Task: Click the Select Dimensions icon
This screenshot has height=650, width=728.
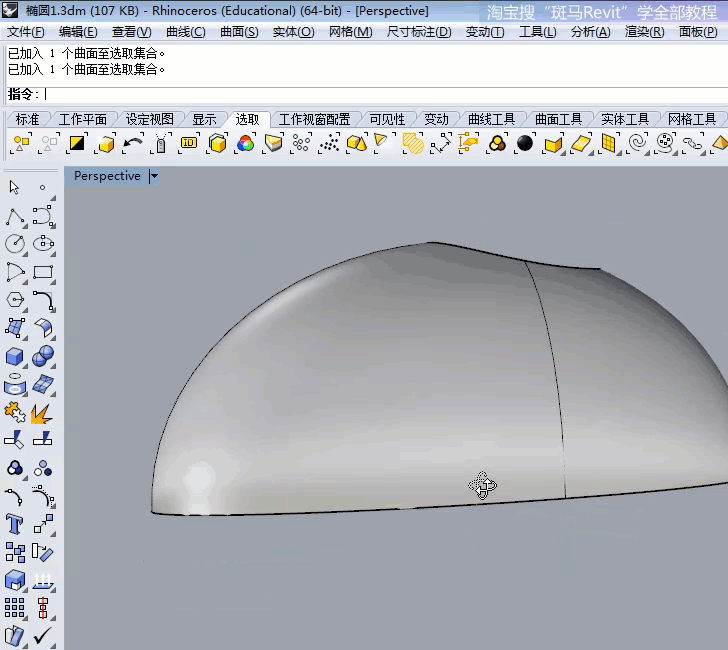Action: coord(440,143)
